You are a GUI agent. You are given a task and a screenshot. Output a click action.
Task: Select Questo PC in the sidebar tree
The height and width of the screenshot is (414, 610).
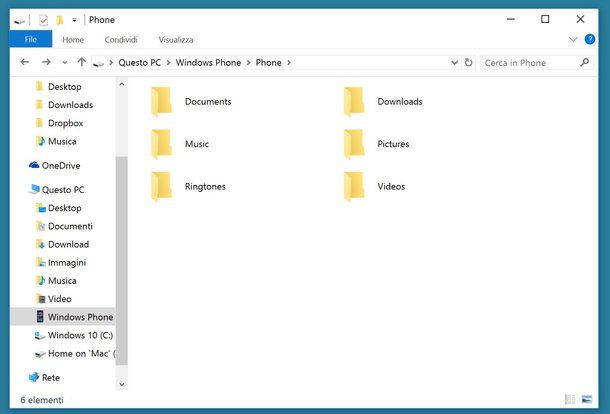63,190
